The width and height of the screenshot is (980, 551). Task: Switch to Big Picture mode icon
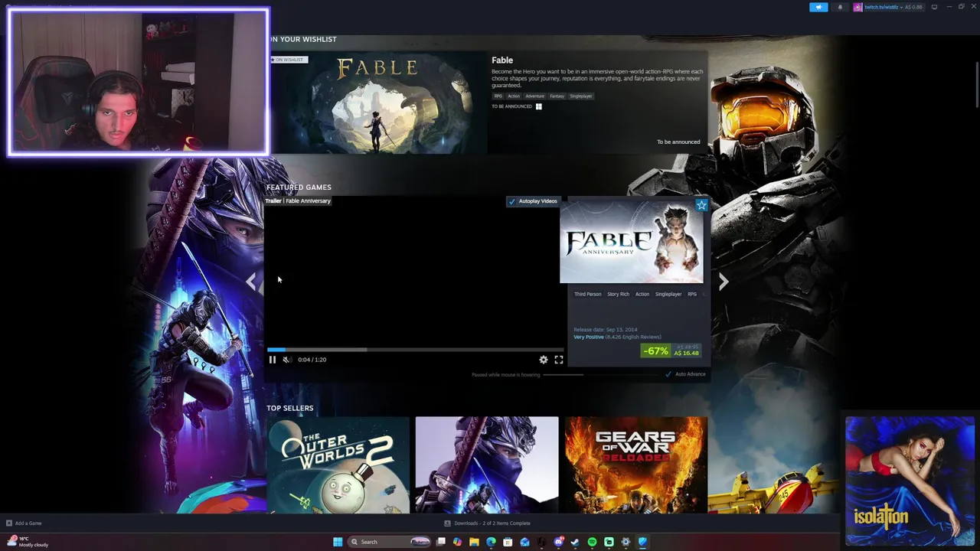click(x=934, y=7)
